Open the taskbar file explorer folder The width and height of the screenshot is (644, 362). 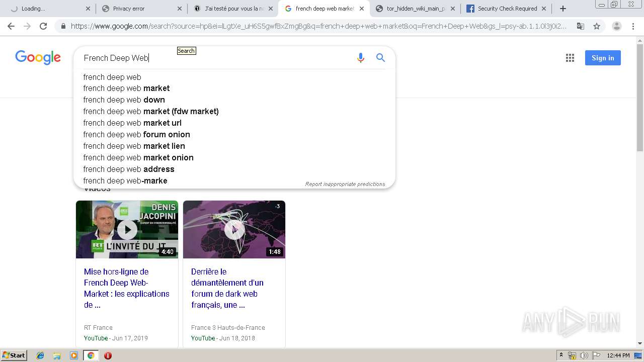tap(57, 355)
